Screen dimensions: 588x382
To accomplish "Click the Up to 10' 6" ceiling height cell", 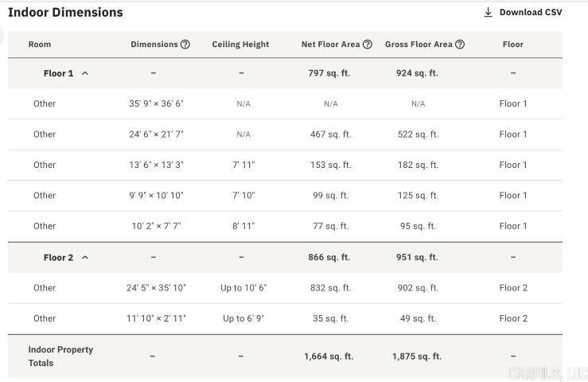I will tap(243, 288).
